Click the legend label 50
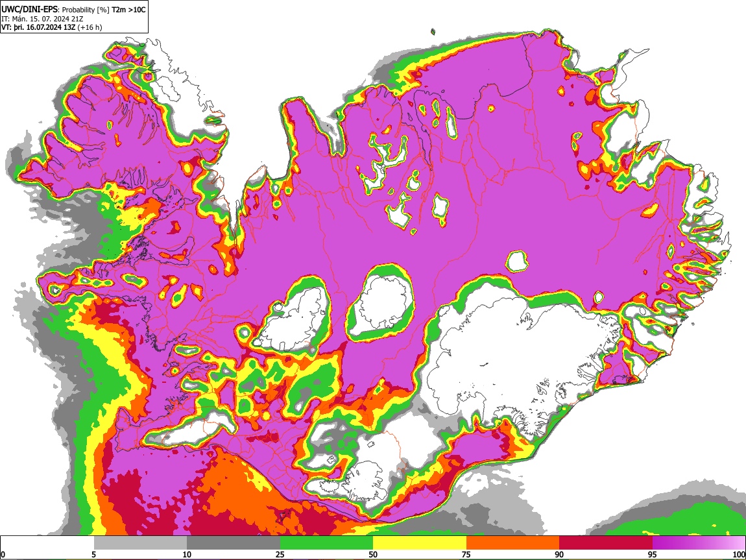This screenshot has width=746, height=560. click(x=373, y=554)
